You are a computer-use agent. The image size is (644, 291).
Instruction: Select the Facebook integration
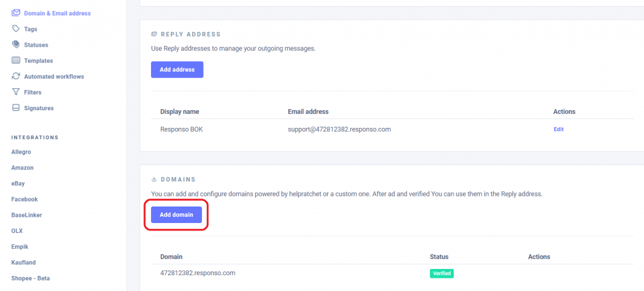click(x=25, y=199)
